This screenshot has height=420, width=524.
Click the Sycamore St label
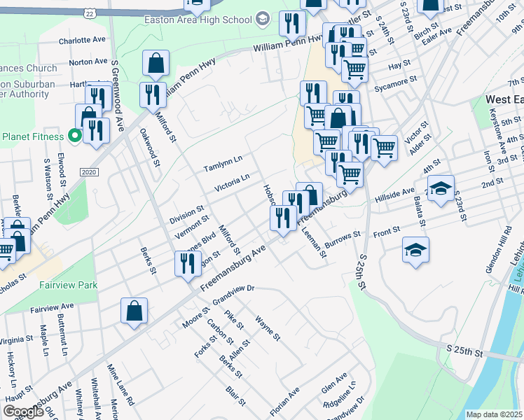point(396,83)
